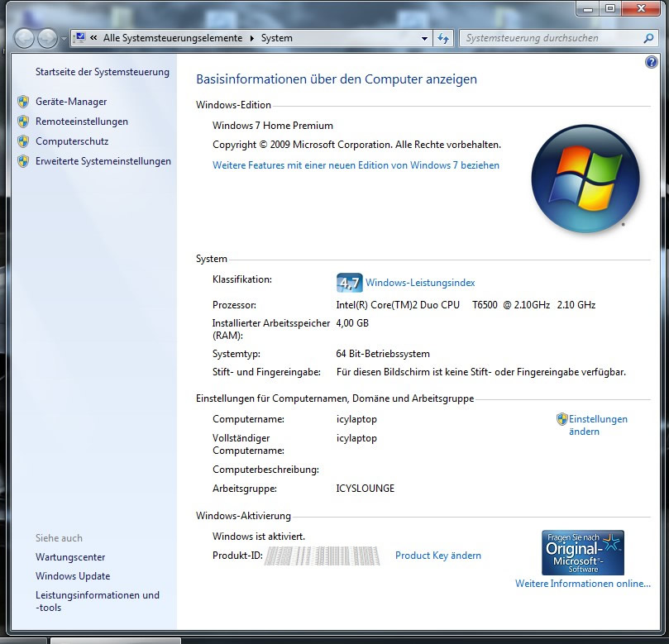Click the Weitere Features mit einer neuen Edition link
Image resolution: width=669 pixels, height=644 pixels.
[x=356, y=165]
